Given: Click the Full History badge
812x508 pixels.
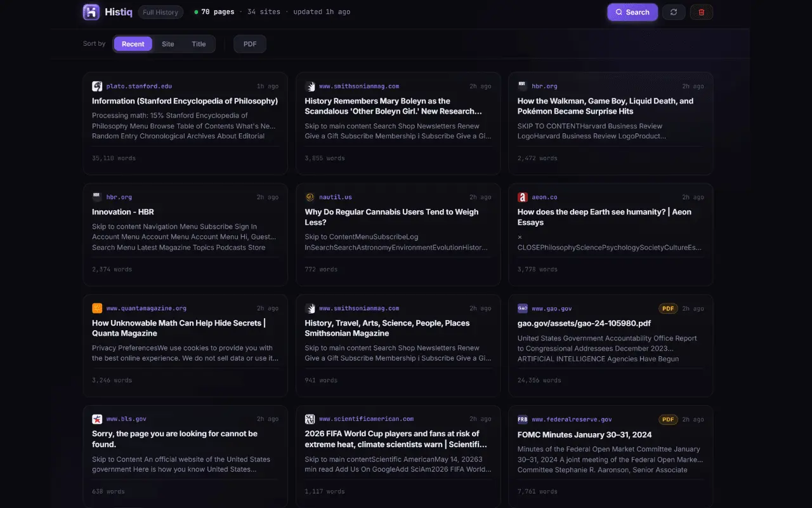Looking at the screenshot, I should click(161, 12).
